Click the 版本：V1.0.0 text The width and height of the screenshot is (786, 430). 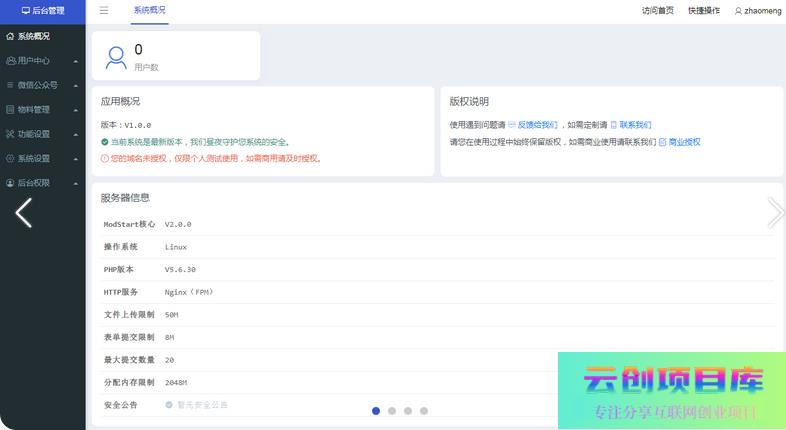point(126,125)
